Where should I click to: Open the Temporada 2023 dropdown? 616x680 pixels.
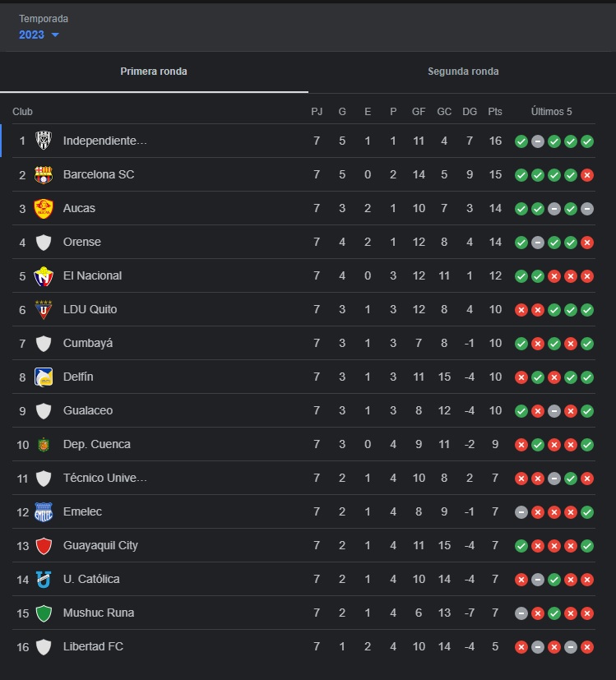pyautogui.click(x=38, y=35)
